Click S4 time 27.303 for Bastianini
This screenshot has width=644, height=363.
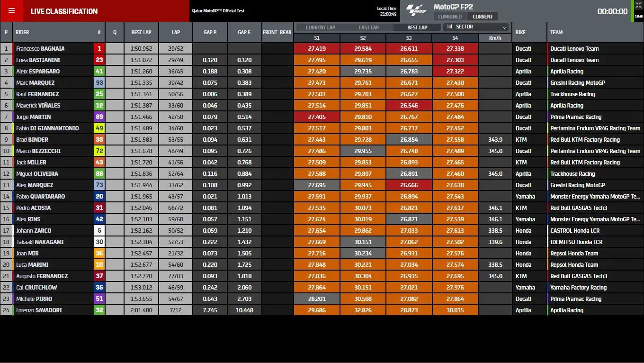[455, 60]
